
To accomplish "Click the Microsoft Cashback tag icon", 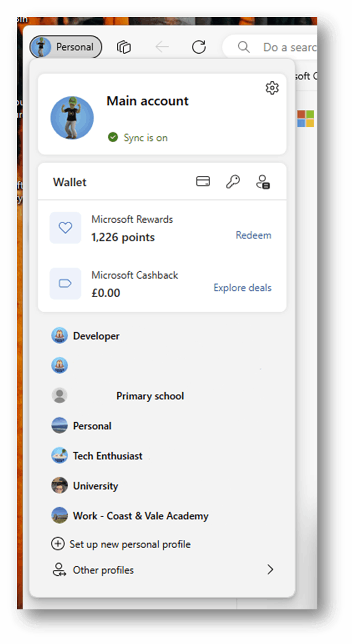I will coord(65,283).
